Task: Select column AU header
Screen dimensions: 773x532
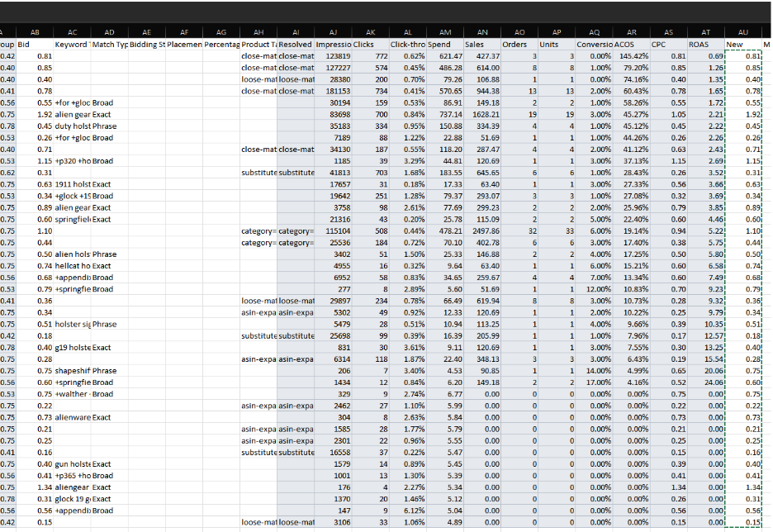Action: 743,32
